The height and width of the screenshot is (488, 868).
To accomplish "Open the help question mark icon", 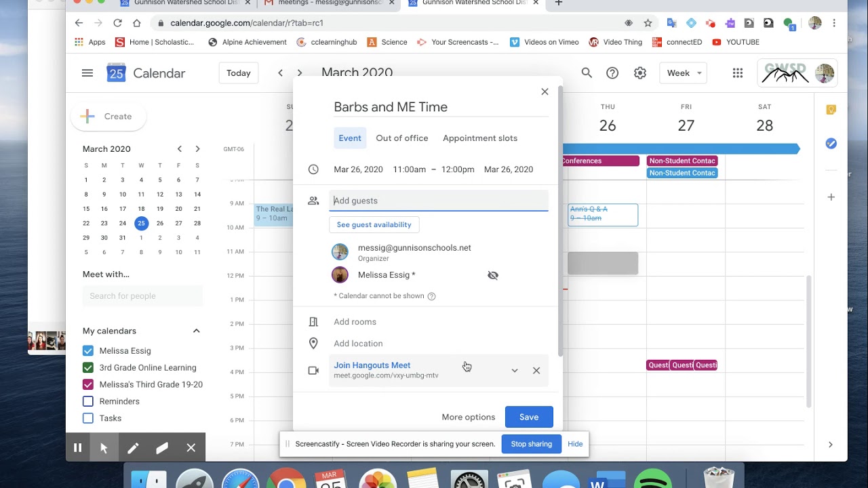I will (612, 73).
